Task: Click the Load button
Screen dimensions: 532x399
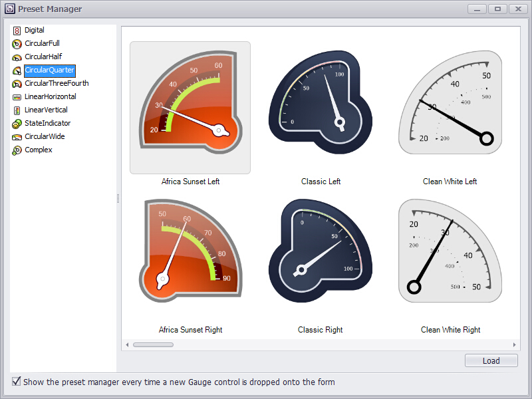Action: (x=491, y=360)
